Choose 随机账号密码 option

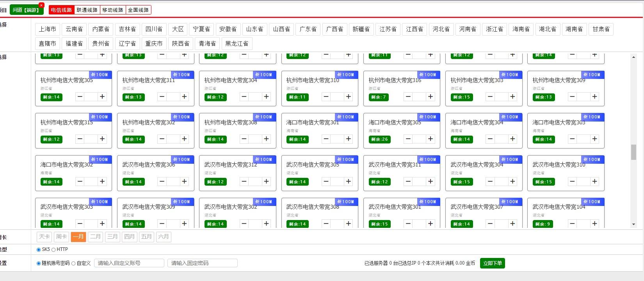[39, 263]
